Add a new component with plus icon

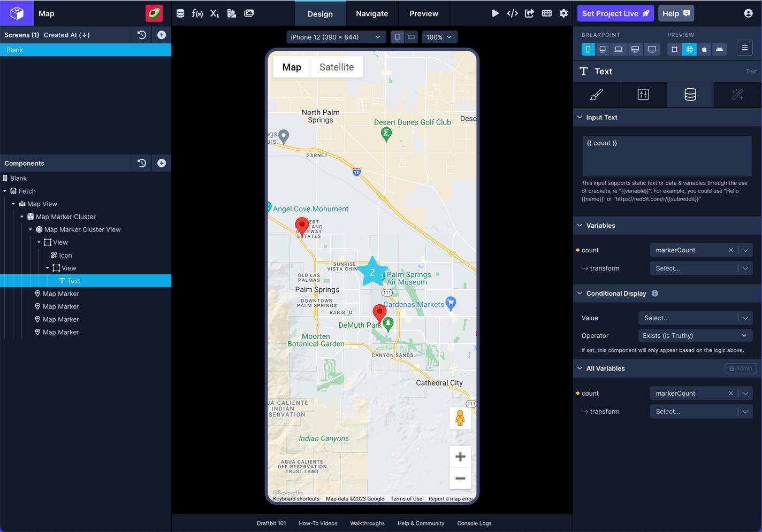point(162,163)
